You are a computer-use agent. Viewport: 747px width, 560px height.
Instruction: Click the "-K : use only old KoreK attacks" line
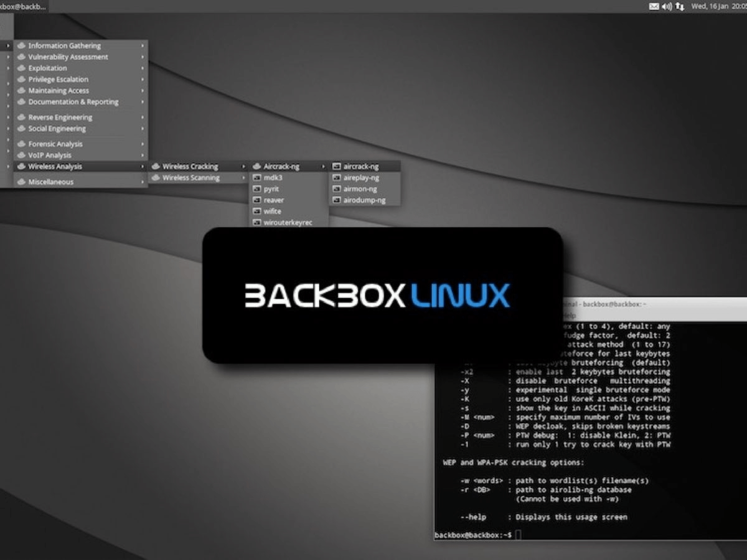tap(565, 399)
